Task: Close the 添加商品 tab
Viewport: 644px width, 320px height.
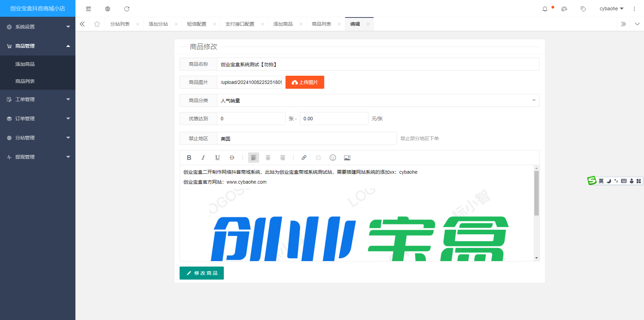Action: pos(301,24)
